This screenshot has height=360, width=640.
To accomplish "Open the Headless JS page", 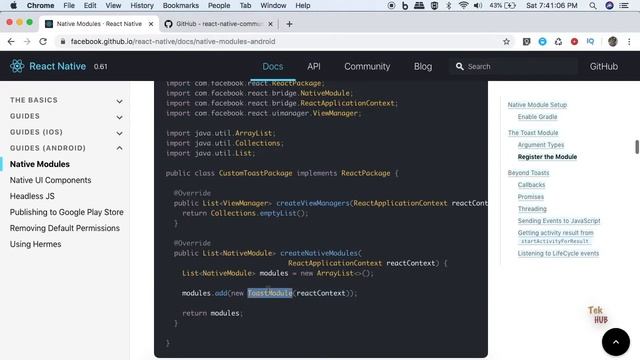I will coord(32,196).
